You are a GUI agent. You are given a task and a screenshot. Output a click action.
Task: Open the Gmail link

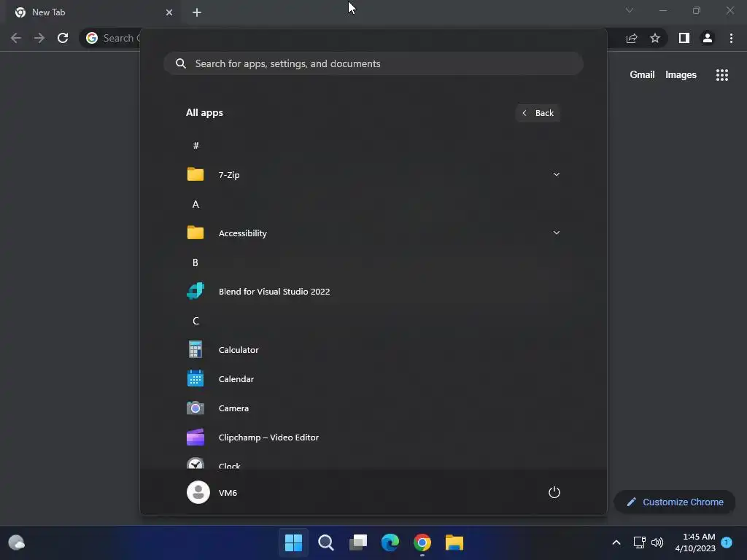[642, 75]
